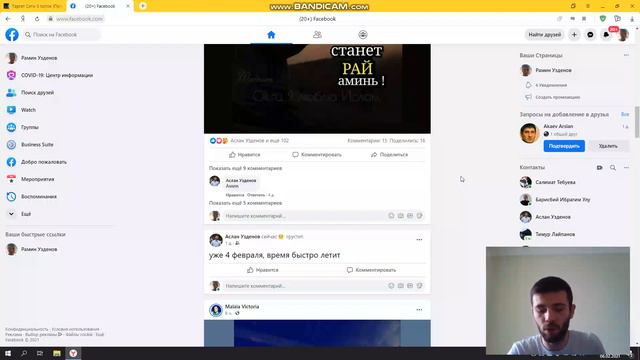Viewport: 640px width, 360px height.
Task: See all friend requests link
Action: [x=625, y=115]
